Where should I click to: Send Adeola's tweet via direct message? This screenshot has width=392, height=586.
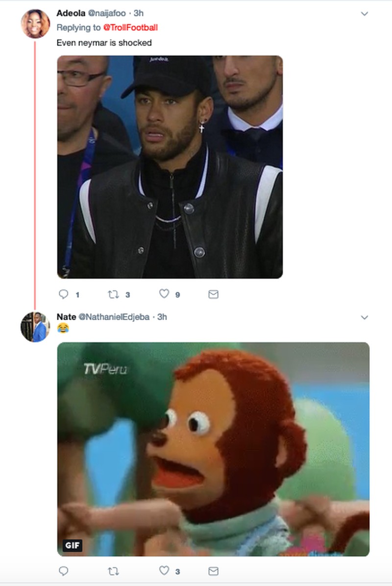click(213, 294)
